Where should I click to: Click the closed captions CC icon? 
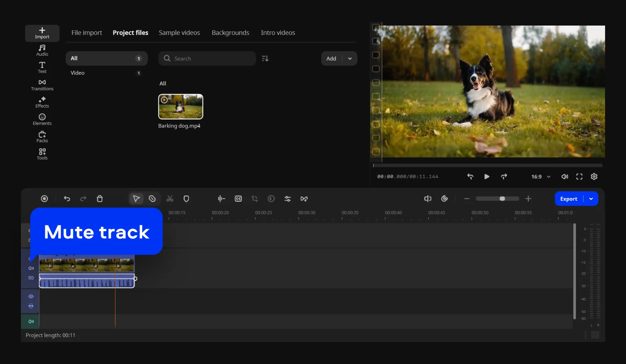(238, 199)
